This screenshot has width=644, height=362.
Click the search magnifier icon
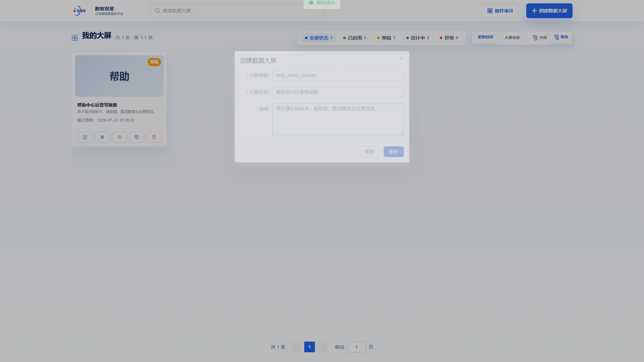157,11
